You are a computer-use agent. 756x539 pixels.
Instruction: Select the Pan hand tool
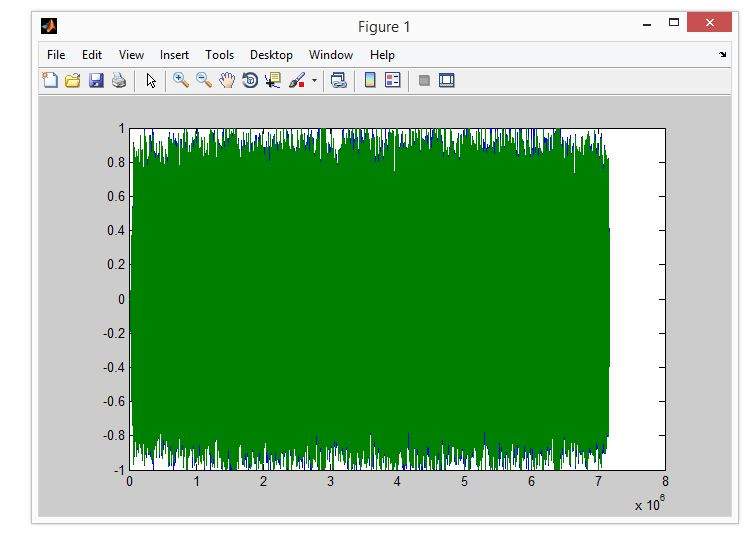[227, 80]
